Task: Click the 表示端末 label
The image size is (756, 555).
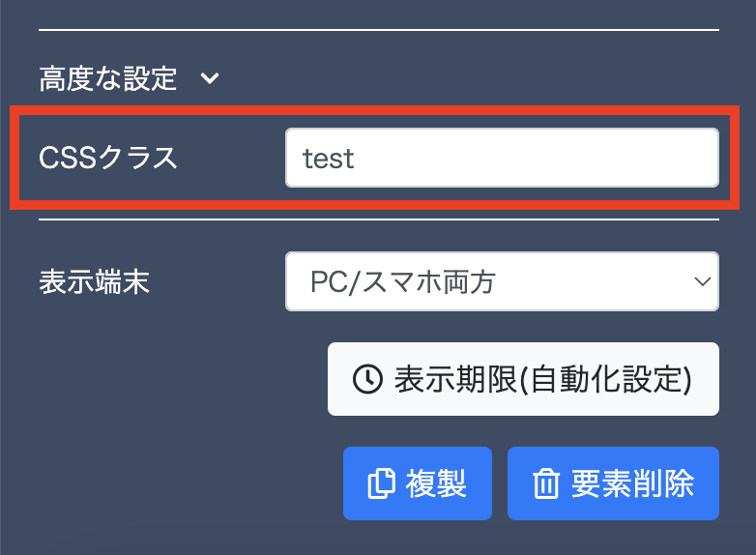Action: (94, 281)
